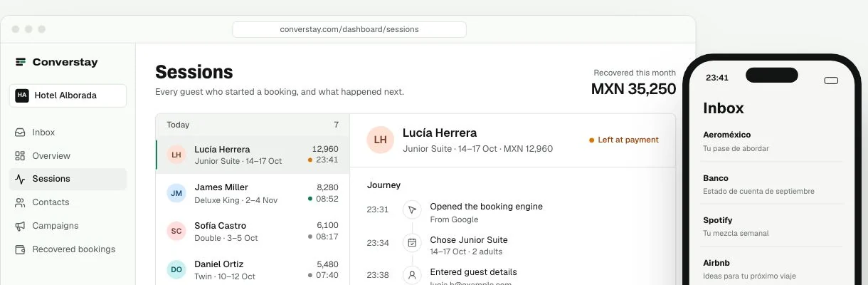Click the DO avatar in session list
This screenshot has width=868, height=285.
point(176,269)
